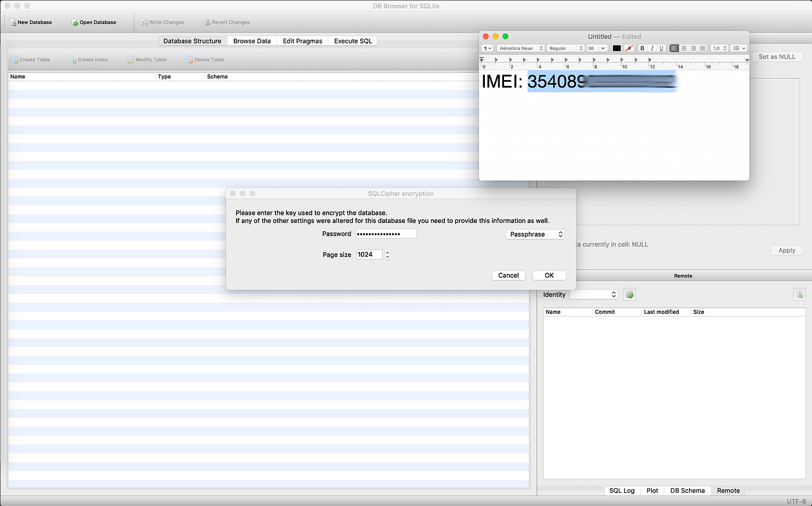Open the Identity dropdown in Remote panel
This screenshot has height=506, width=812.
tap(594, 295)
